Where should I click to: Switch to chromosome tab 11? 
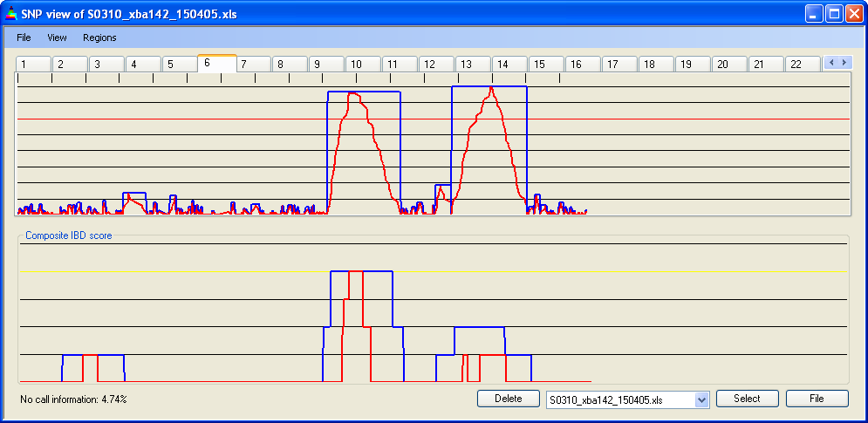400,65
